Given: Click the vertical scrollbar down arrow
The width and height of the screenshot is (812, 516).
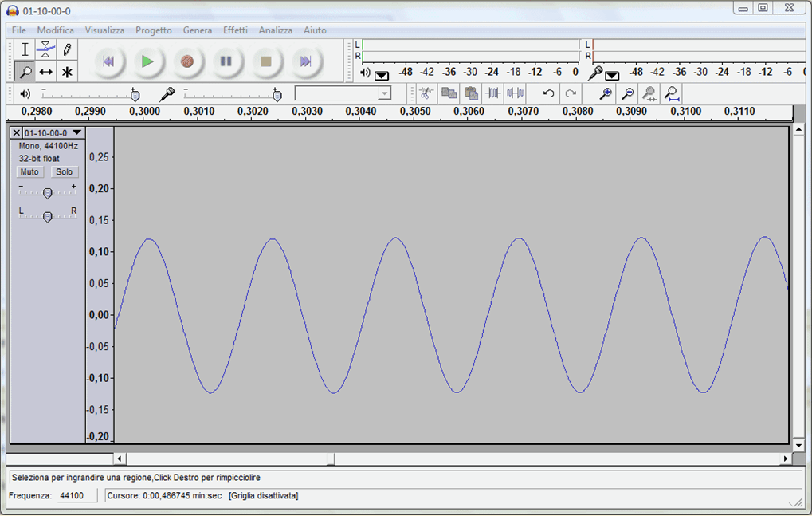Looking at the screenshot, I should tap(798, 446).
